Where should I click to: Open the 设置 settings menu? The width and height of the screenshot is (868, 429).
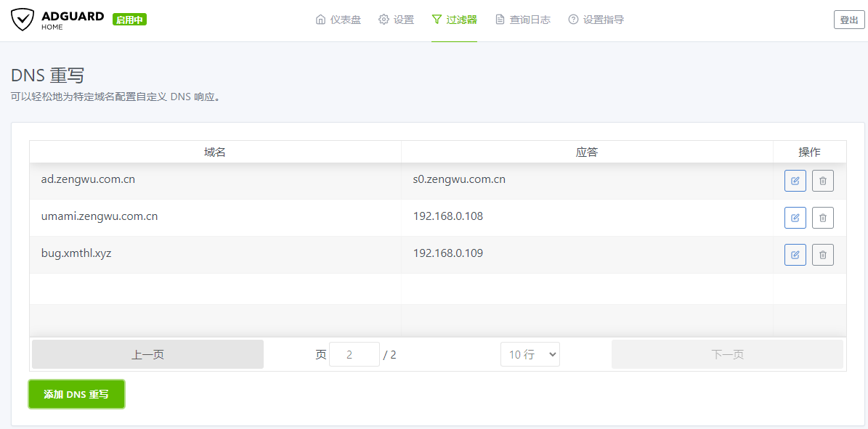tap(396, 20)
